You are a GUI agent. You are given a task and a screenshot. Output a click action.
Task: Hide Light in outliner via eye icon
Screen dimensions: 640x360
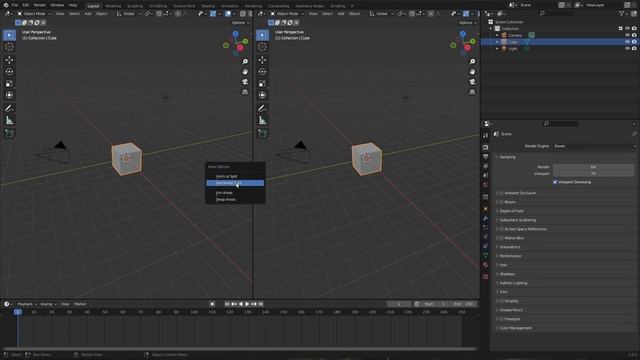point(627,49)
